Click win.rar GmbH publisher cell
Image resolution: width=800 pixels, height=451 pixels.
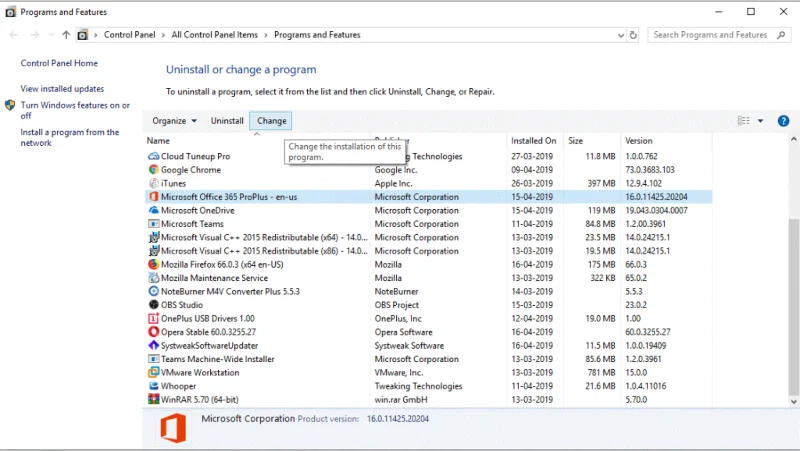[401, 399]
